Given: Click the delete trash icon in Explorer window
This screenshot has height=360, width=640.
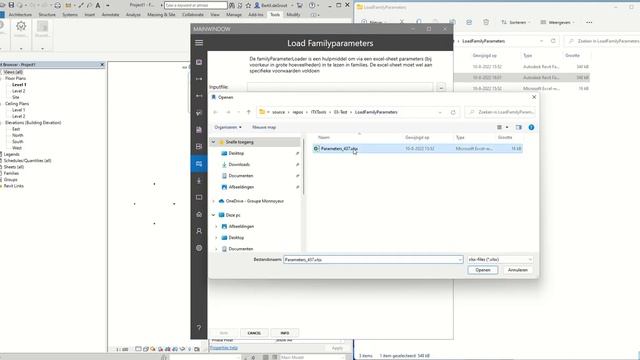Looking at the screenshot, I should [x=486, y=22].
